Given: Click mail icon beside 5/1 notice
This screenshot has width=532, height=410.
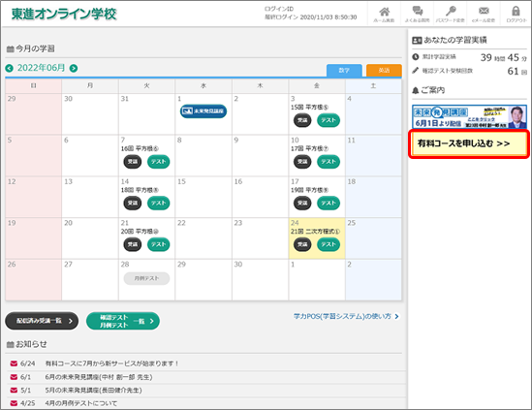Looking at the screenshot, I should point(14,391).
